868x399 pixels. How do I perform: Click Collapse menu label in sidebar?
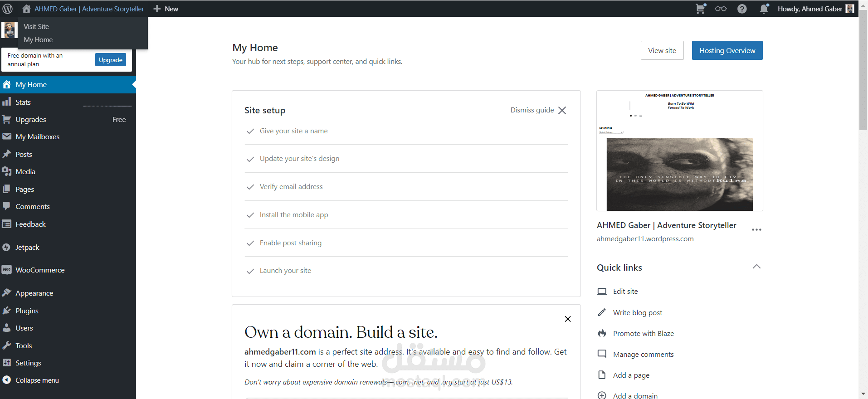(37, 380)
